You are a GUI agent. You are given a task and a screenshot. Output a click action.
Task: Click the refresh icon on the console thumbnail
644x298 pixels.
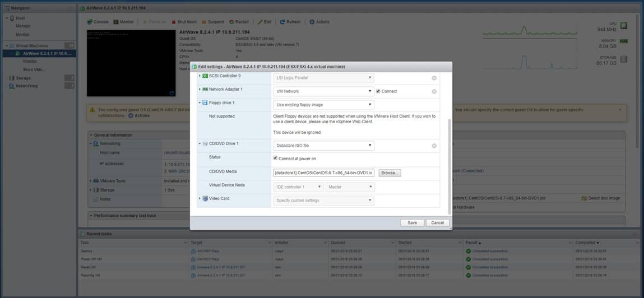pos(172,93)
